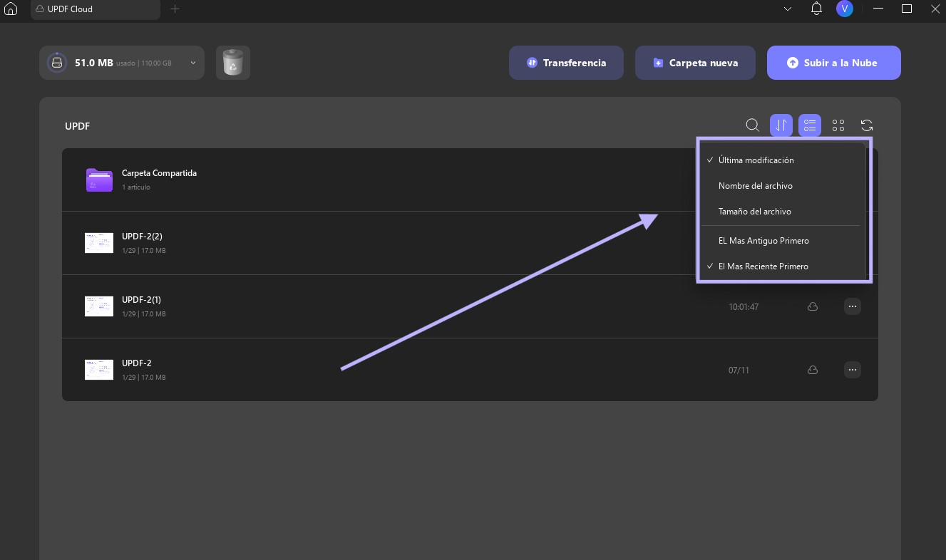Click the home icon in title bar
Image resolution: width=946 pixels, height=560 pixels.
[x=11, y=9]
